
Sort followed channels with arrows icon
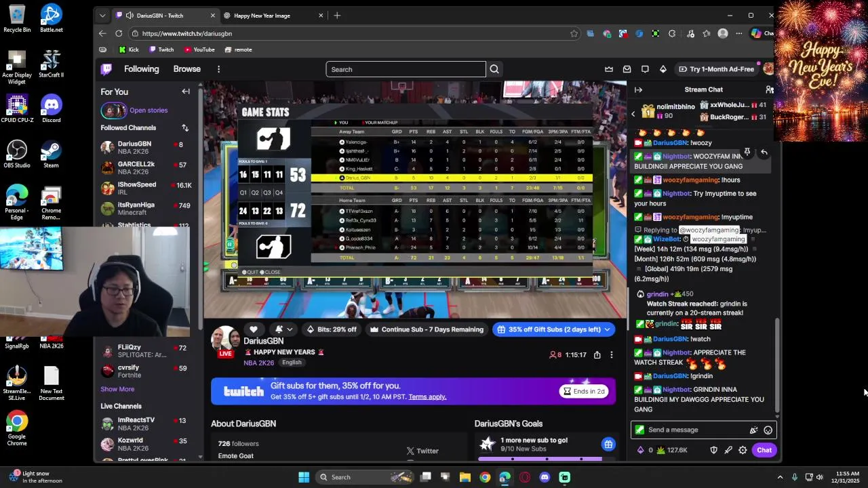coord(184,127)
